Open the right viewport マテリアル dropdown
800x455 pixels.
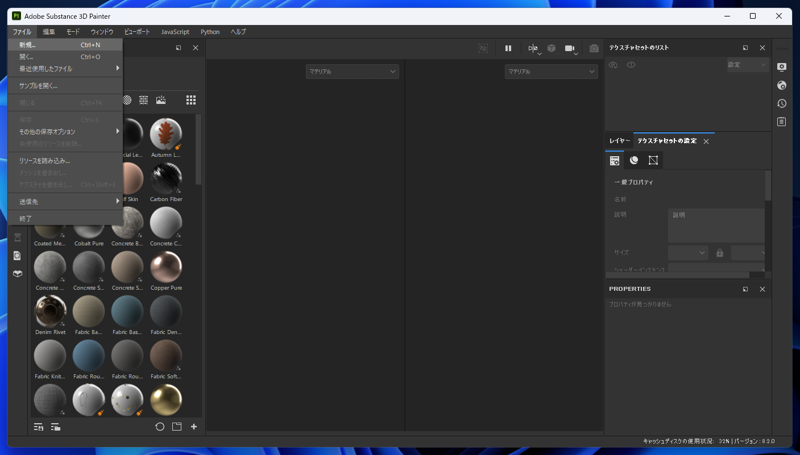[x=551, y=71]
